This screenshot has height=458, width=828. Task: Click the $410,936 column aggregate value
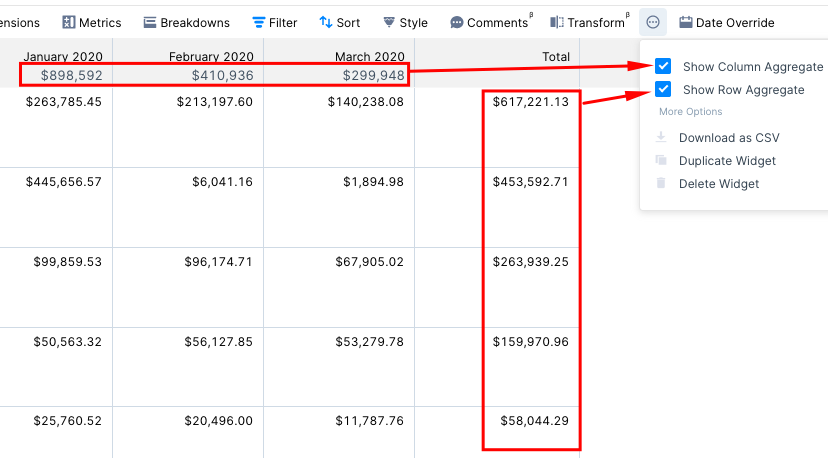click(222, 75)
